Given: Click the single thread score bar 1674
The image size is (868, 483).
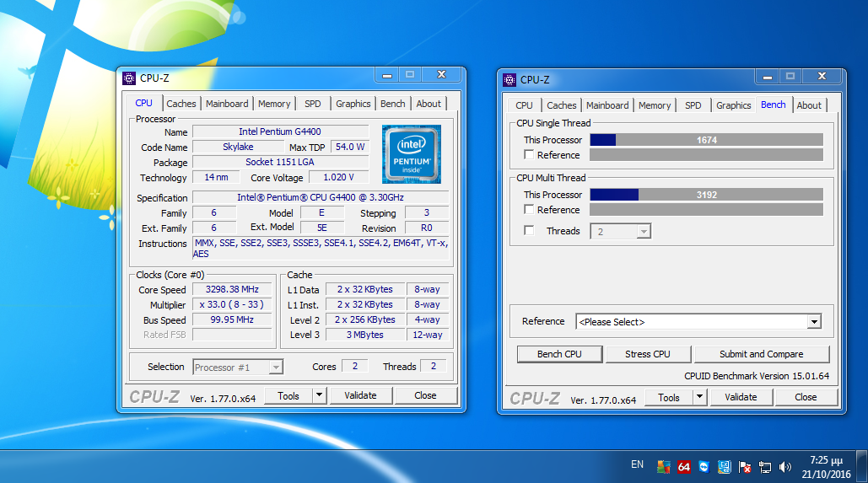Looking at the screenshot, I should (706, 140).
